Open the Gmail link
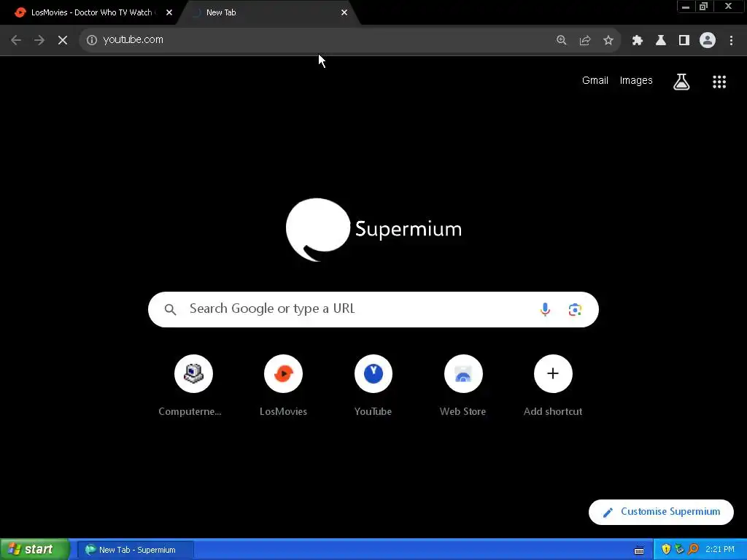747x560 pixels. coord(595,80)
